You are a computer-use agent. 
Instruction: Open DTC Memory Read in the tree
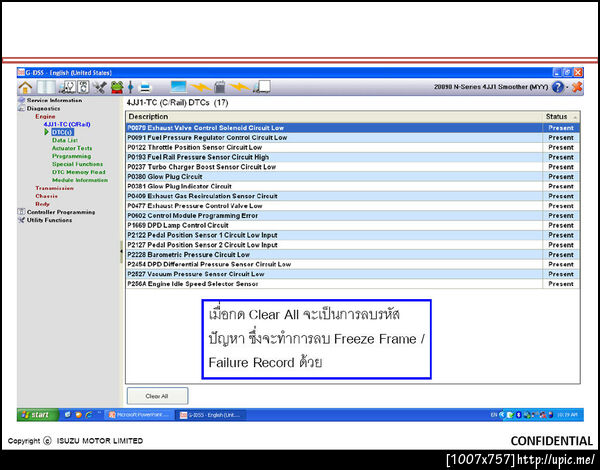coord(78,172)
